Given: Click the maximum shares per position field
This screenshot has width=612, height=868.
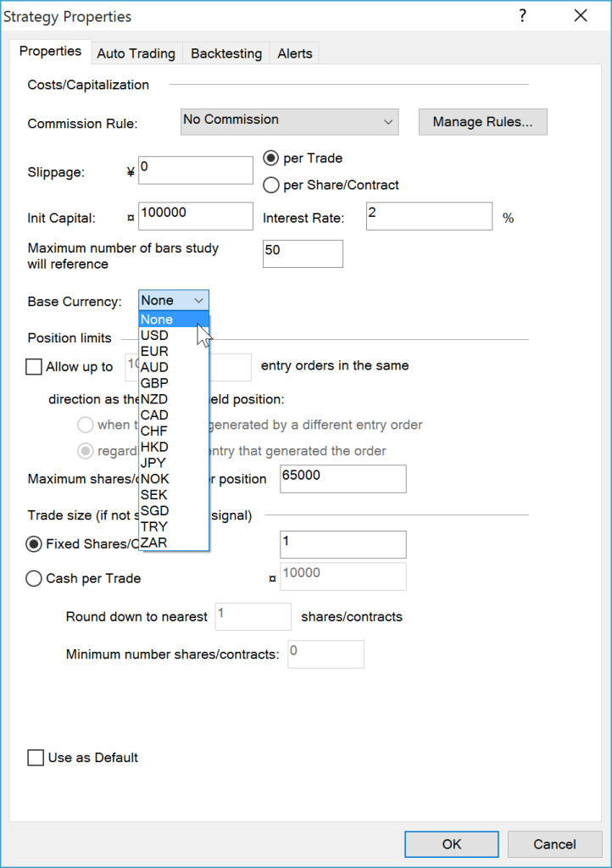Looking at the screenshot, I should point(343,479).
